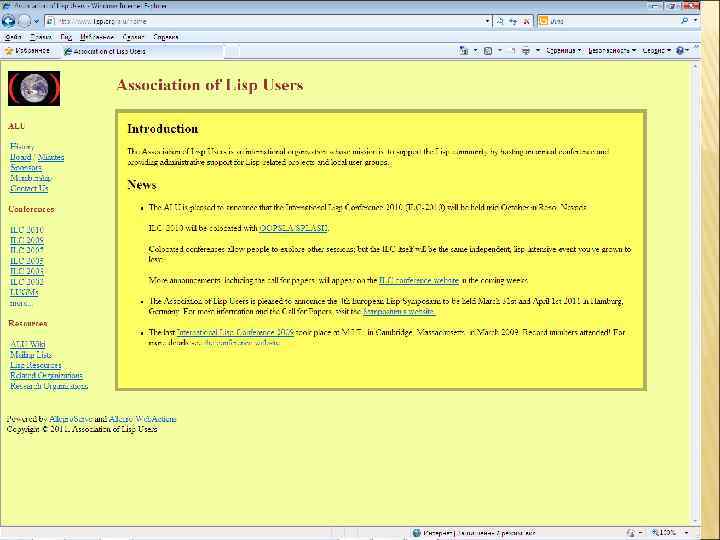
Task: Open the ILC 2003 conference link
Action: (x=27, y=271)
